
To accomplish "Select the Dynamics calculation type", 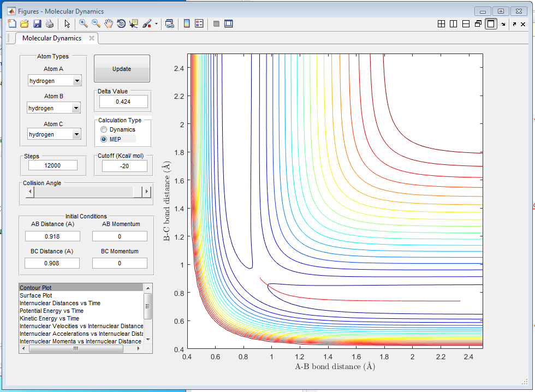I will click(104, 129).
